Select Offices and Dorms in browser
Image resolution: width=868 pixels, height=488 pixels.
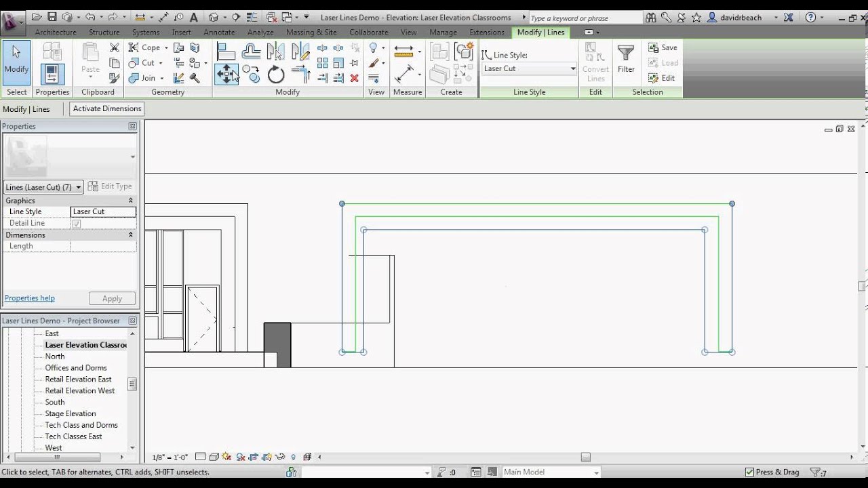pos(76,368)
